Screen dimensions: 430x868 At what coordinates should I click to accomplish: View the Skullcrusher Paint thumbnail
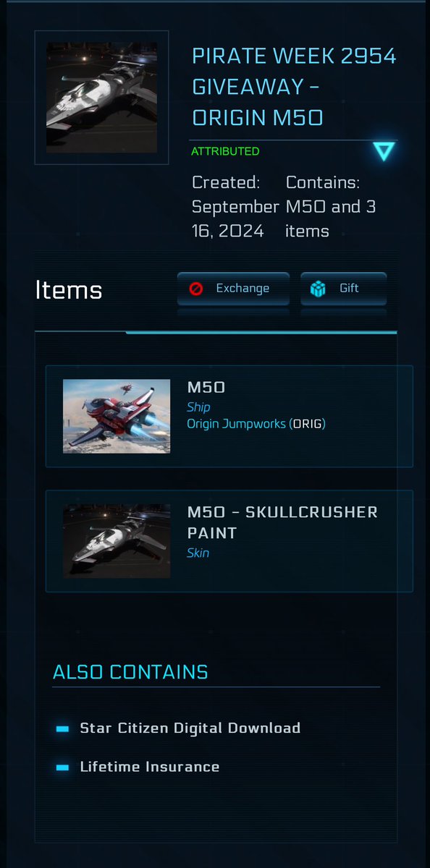click(117, 541)
